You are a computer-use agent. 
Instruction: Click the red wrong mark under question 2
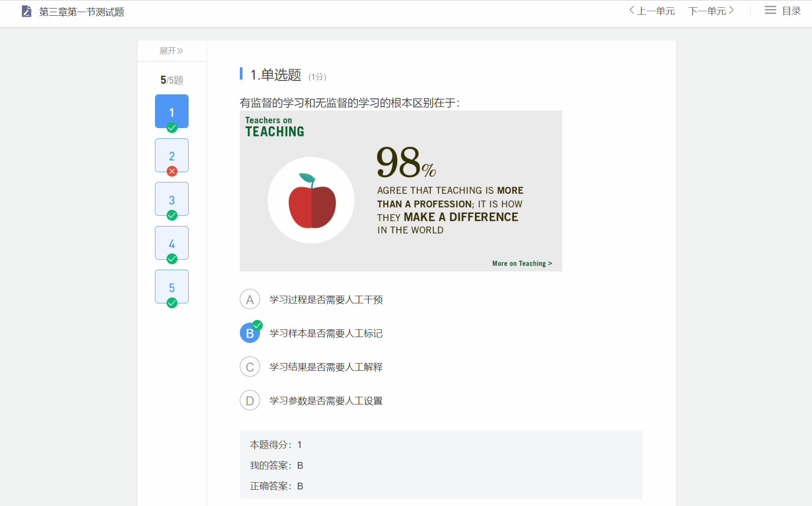pos(172,171)
